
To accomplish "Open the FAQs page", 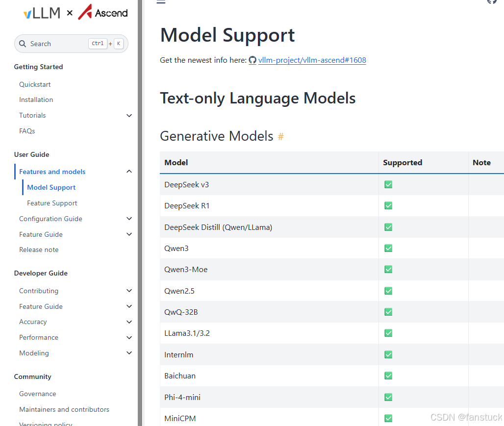I will tap(27, 131).
